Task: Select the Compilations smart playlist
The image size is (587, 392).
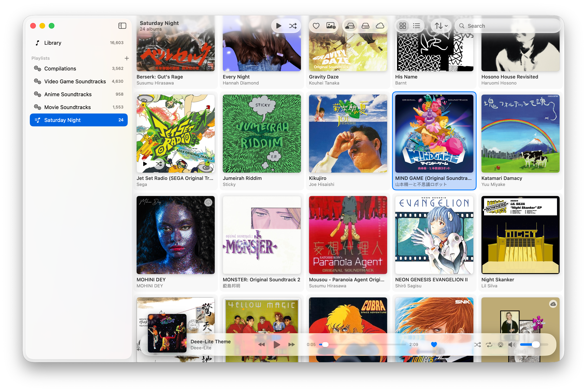Action: (79, 68)
